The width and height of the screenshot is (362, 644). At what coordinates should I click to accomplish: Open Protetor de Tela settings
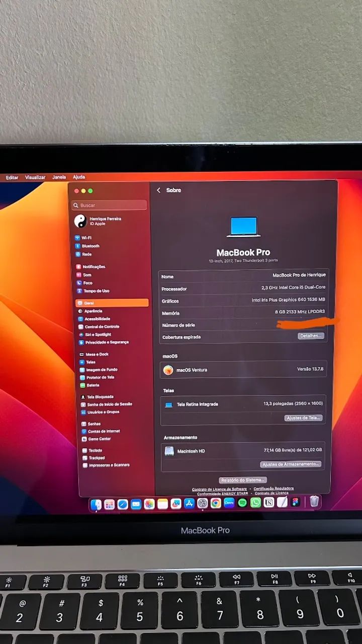point(97,377)
